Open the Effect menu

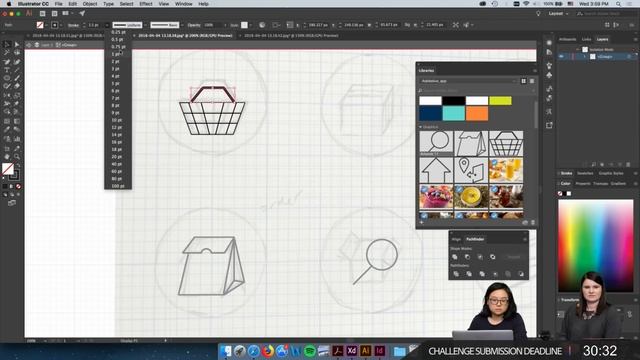[x=146, y=4]
